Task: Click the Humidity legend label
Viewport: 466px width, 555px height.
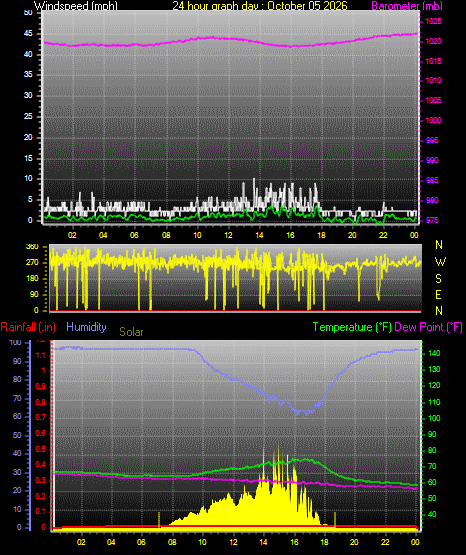Action: (86, 327)
